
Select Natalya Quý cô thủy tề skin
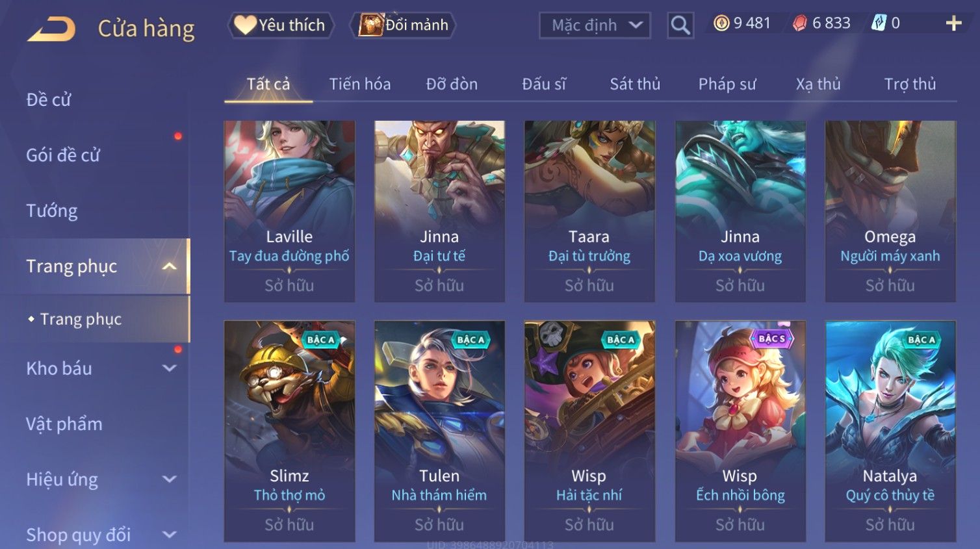890,431
